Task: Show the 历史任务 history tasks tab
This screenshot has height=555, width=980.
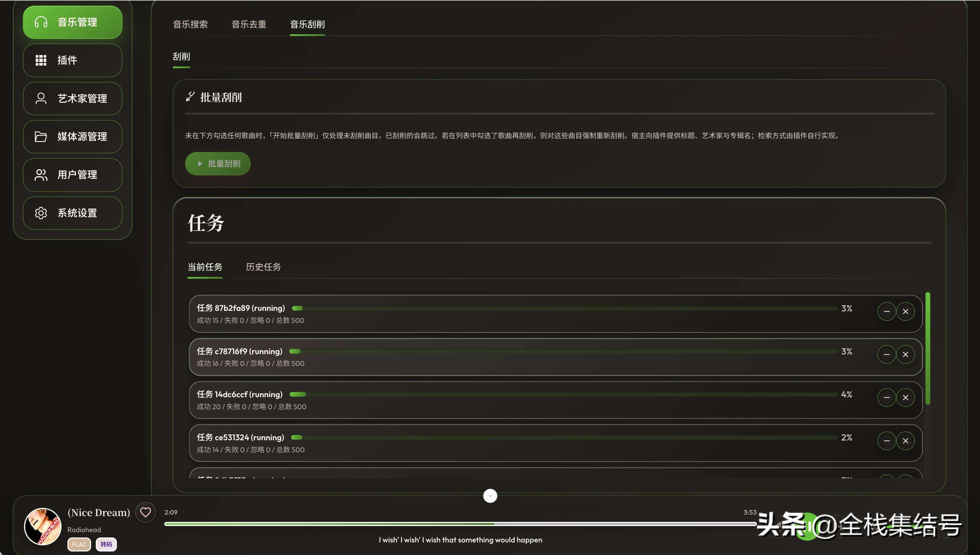Action: tap(263, 267)
